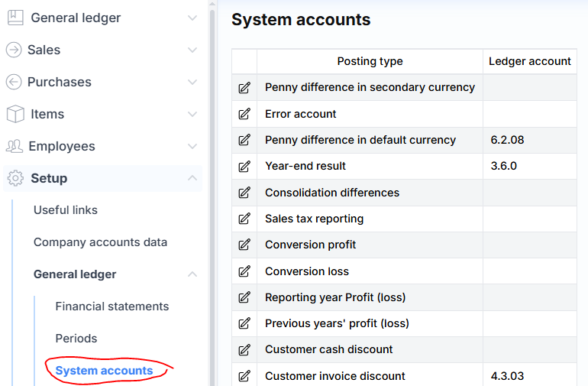The height and width of the screenshot is (386, 588).
Task: Edit the Year-end result posting type
Action: (x=244, y=167)
